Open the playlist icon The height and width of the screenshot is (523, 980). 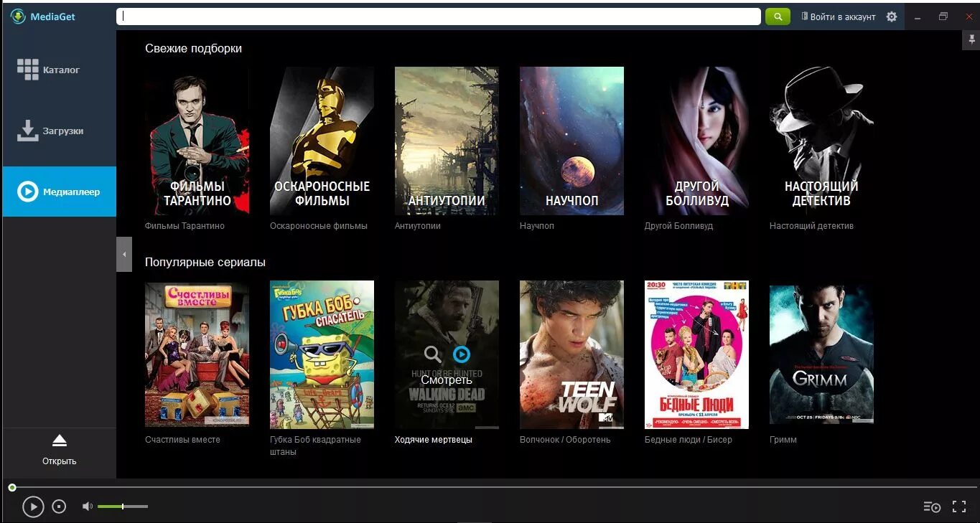pos(932,507)
